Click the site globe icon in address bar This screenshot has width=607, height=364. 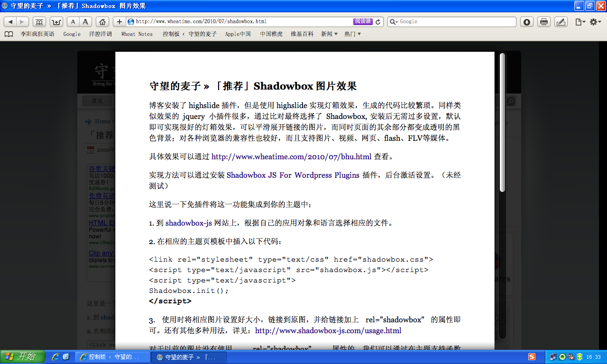[x=131, y=22]
